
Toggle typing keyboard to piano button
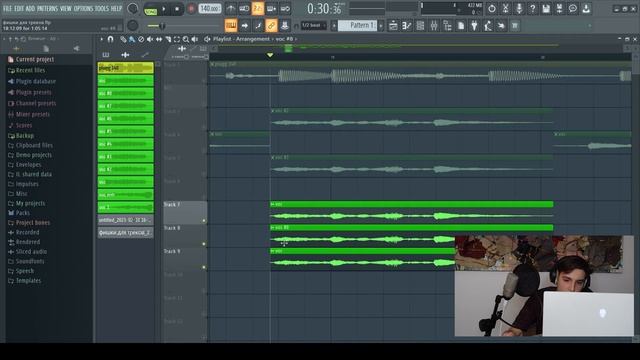click(x=231, y=26)
